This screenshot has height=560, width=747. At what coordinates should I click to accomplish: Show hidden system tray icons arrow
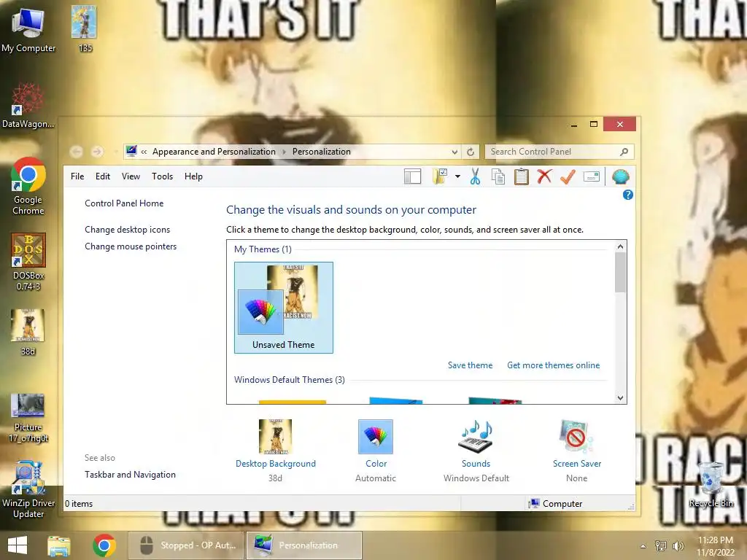[643, 546]
